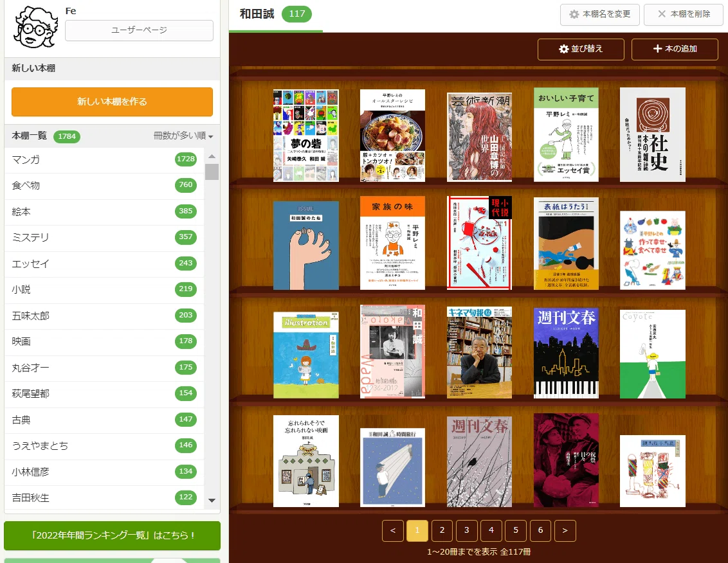This screenshot has width=728, height=563.
Task: Select the 映画 bookshelf
Action: [104, 342]
